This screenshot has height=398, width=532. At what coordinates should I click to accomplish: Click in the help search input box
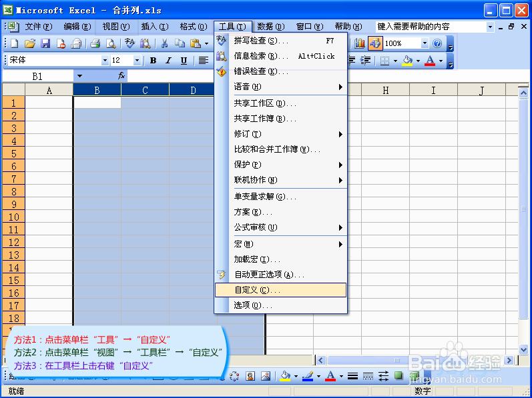tap(431, 27)
